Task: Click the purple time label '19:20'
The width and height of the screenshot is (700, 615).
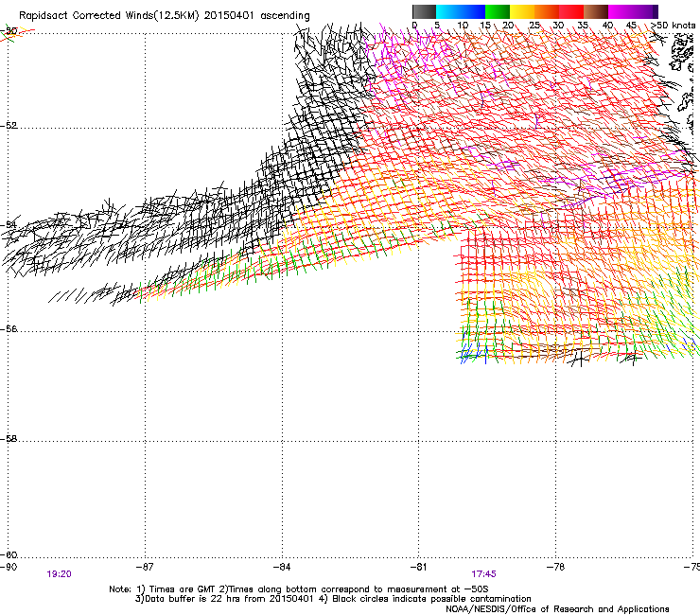Action: pos(59,574)
